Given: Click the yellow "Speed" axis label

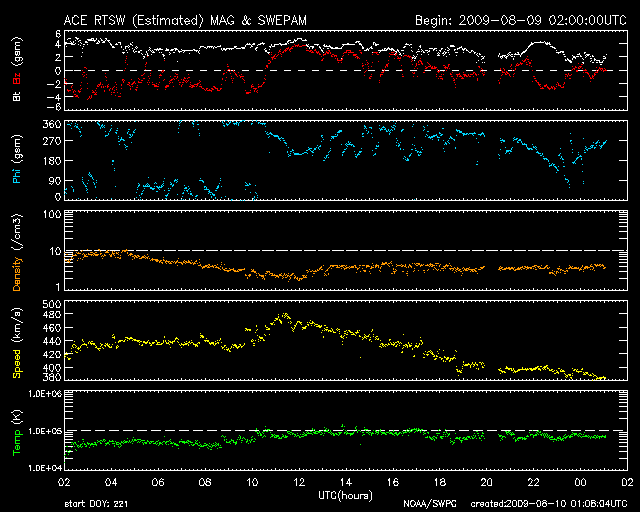Looking at the screenshot, I should coord(17,364).
